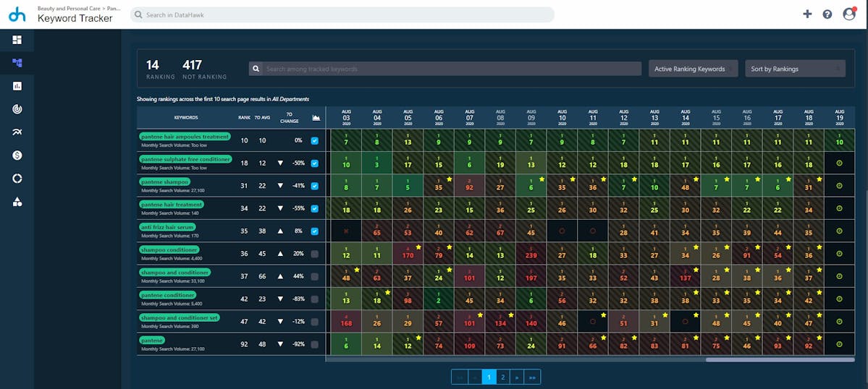Uncheck chart checkbox for pantene hair treatment
868x389 pixels.
tap(314, 208)
